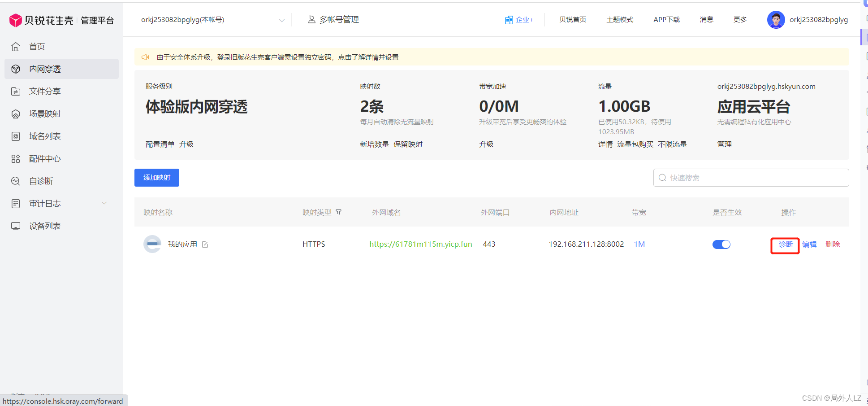This screenshot has width=868, height=406.
Task: Click the 诊断 link for 我的应用
Action: point(786,244)
